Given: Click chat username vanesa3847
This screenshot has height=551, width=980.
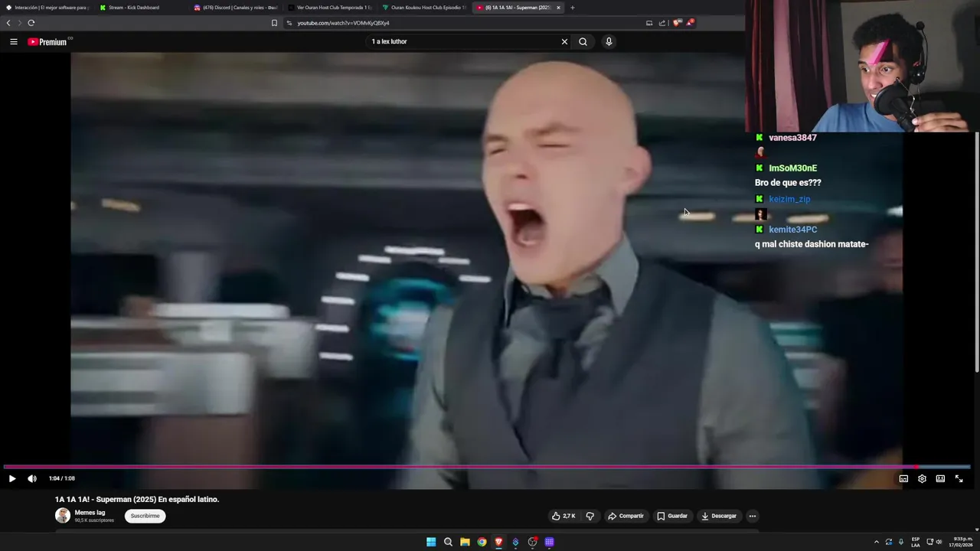Looking at the screenshot, I should pos(792,138).
